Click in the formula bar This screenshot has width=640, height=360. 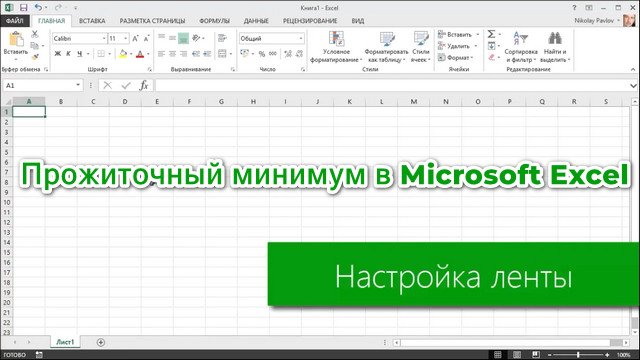392,85
